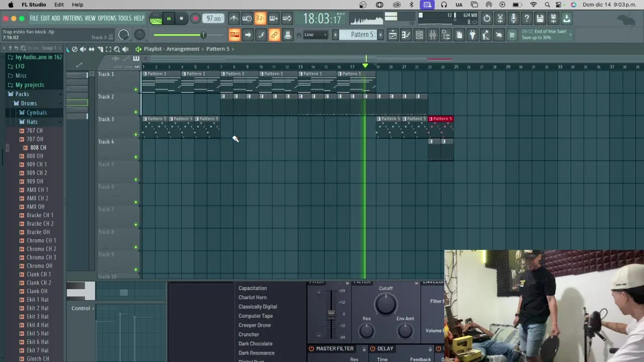Mute Track 1 with its green light

point(136,89)
